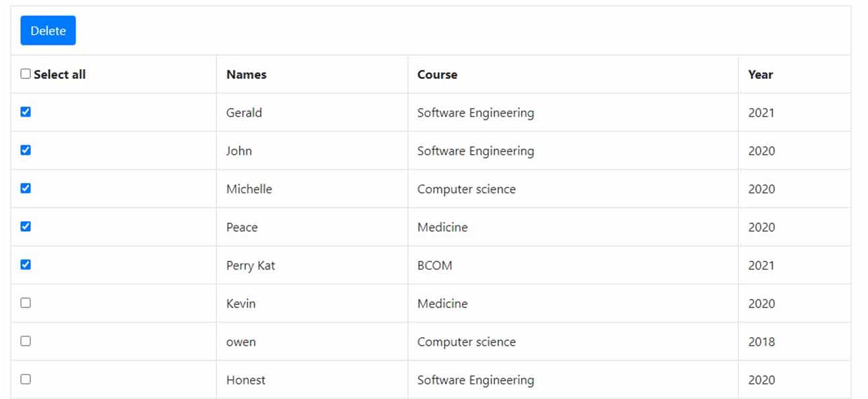868x399 pixels.
Task: Click the blue Delete button
Action: click(48, 31)
